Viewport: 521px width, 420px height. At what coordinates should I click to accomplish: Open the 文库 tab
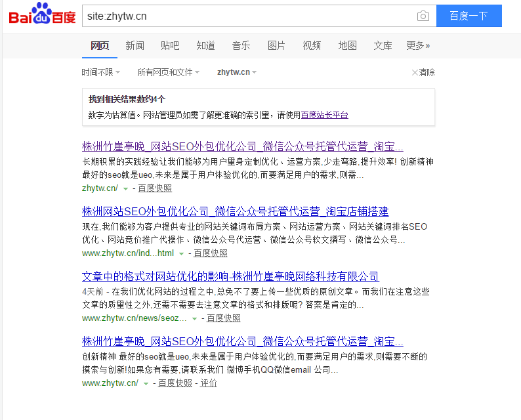(x=383, y=45)
